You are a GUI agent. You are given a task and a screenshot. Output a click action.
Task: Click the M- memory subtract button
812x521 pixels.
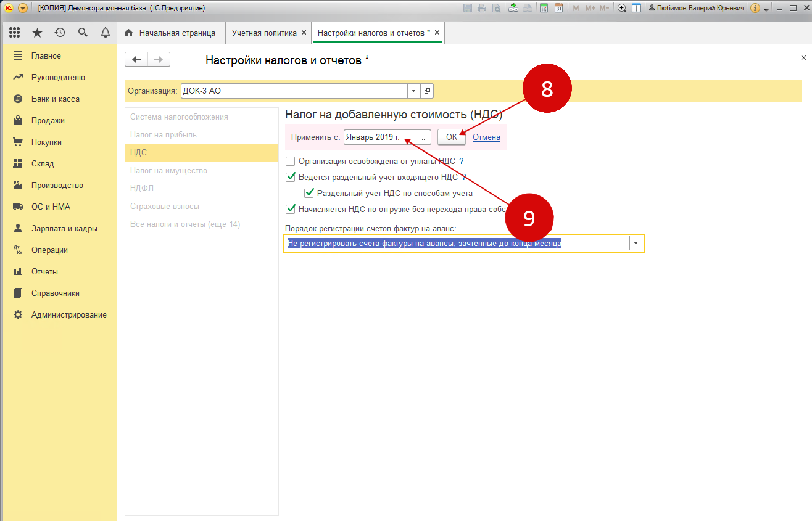pos(604,8)
